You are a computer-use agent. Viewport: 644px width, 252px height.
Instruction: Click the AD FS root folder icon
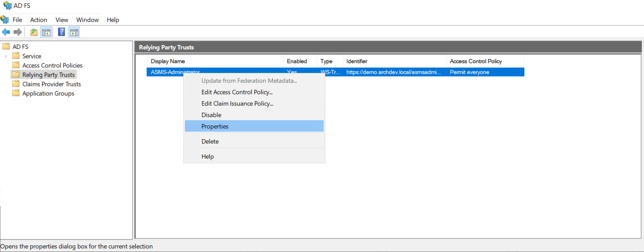click(x=6, y=46)
